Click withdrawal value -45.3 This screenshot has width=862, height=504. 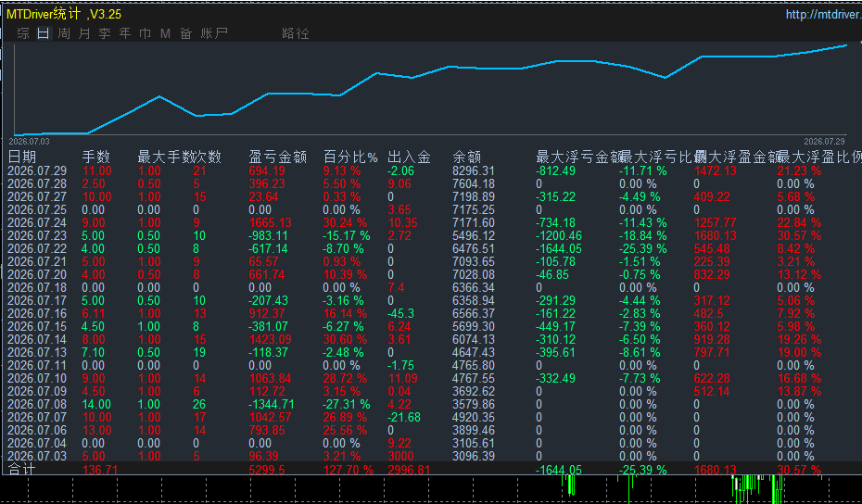pyautogui.click(x=400, y=313)
